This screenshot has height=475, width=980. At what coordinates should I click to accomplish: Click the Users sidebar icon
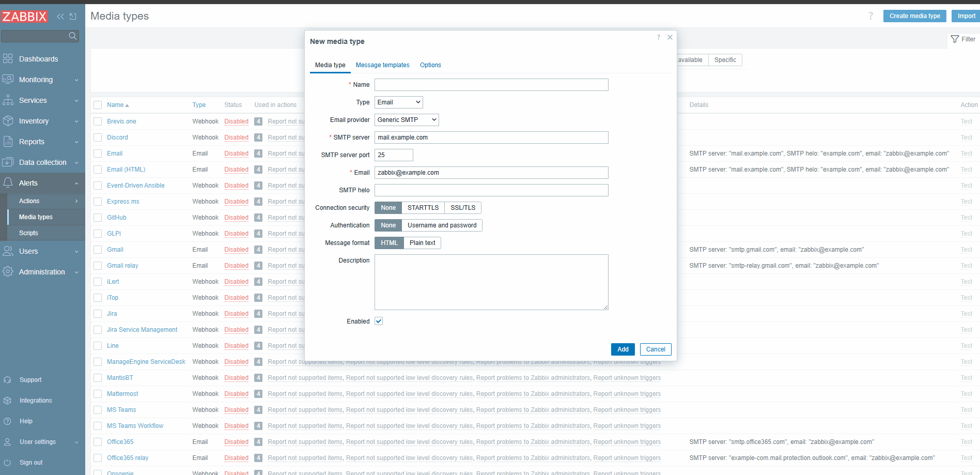tap(8, 251)
